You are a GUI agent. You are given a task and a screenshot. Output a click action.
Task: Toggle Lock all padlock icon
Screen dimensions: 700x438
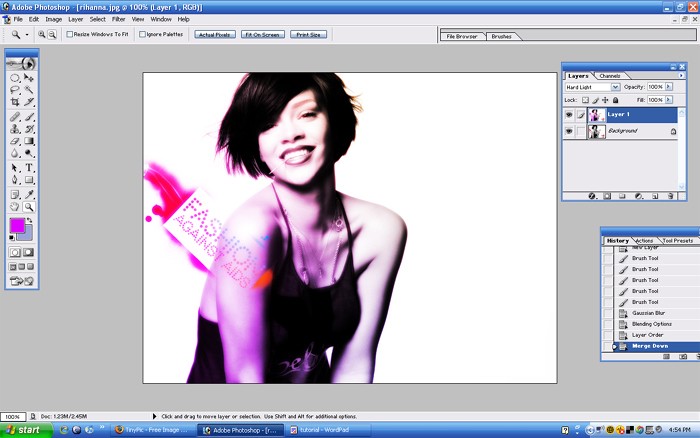point(615,100)
